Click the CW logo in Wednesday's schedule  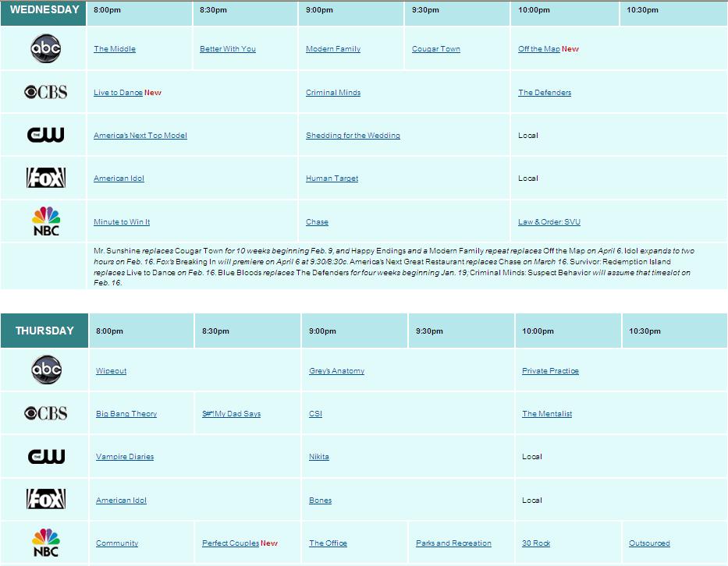pyautogui.click(x=45, y=135)
